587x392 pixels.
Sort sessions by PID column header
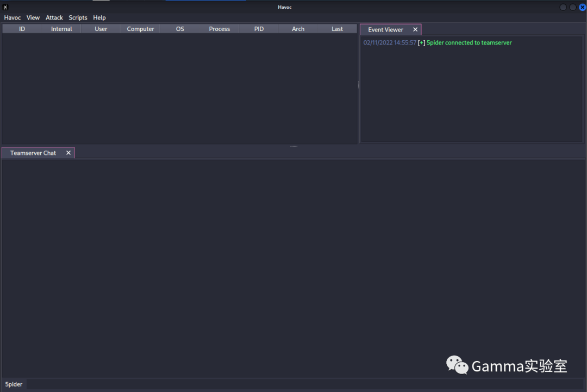(259, 29)
